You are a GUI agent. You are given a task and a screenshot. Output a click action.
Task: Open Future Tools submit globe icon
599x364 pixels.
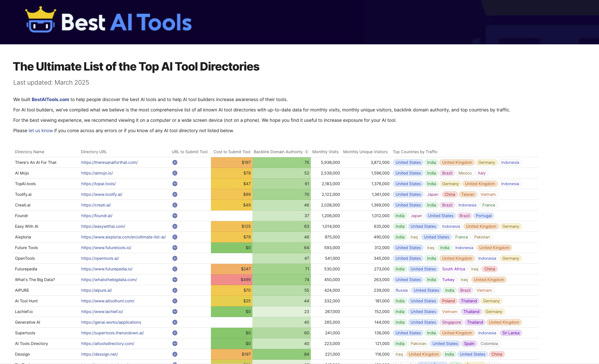point(175,248)
